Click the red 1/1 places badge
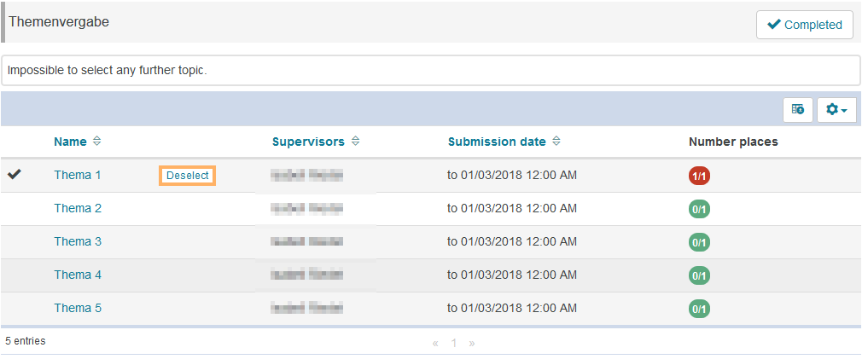The image size is (868, 359). pyautogui.click(x=699, y=176)
